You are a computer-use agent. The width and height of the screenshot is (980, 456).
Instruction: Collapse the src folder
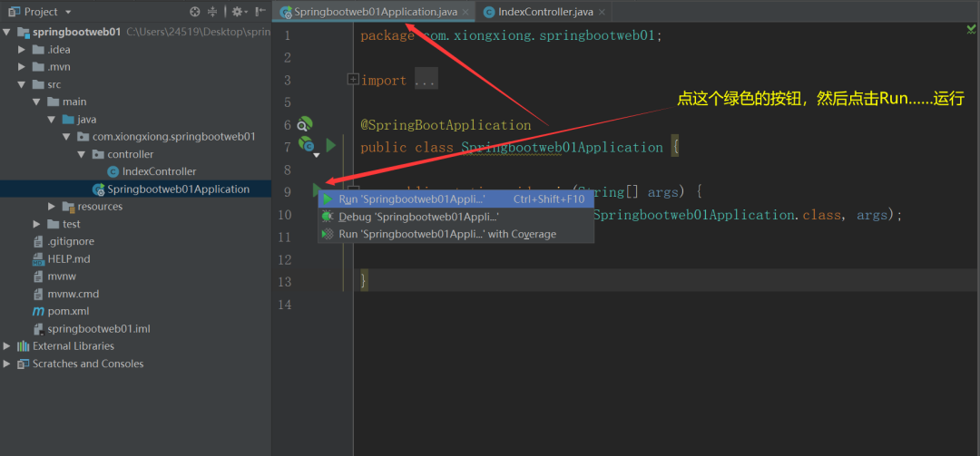pos(22,84)
